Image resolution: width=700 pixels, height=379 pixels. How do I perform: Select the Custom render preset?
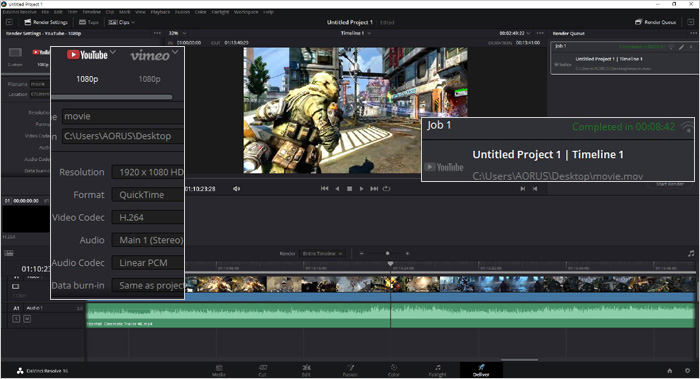click(x=15, y=57)
